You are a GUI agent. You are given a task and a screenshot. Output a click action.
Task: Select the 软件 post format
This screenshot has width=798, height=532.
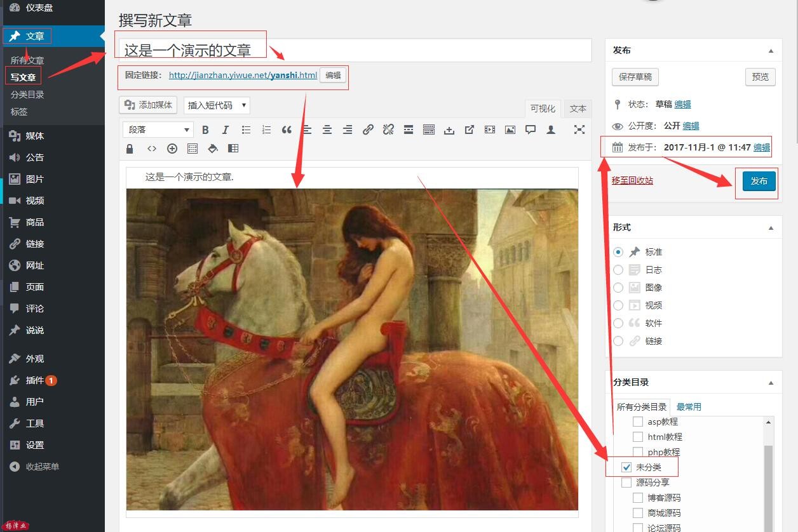(x=618, y=323)
